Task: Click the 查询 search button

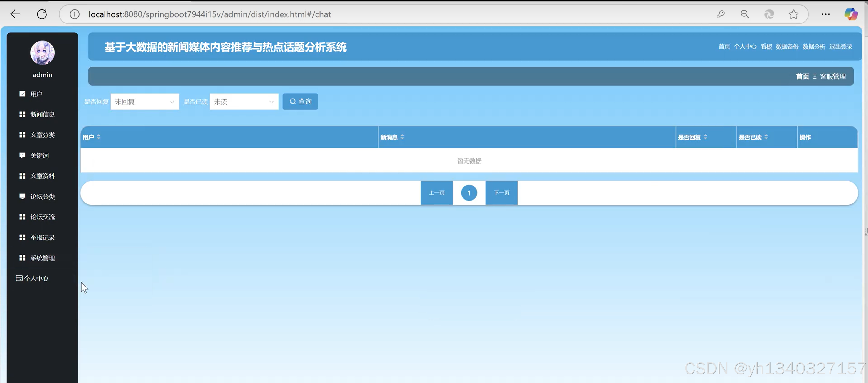Action: click(300, 101)
